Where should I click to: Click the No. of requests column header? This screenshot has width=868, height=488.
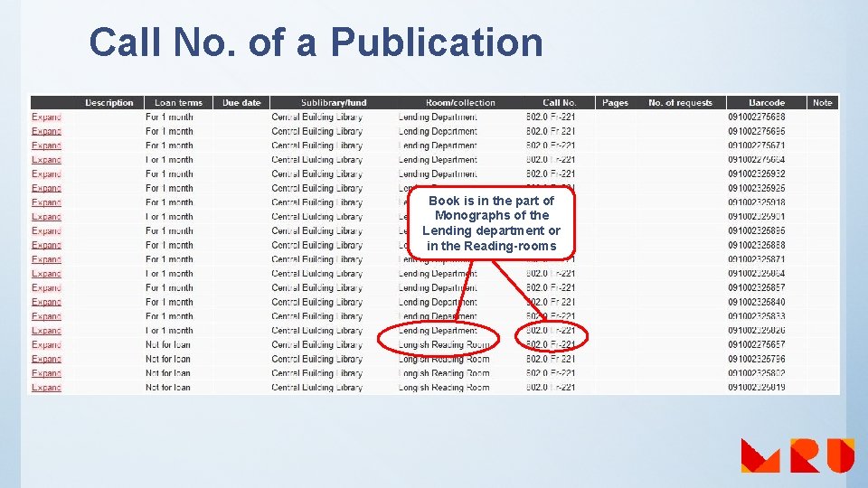coord(680,103)
